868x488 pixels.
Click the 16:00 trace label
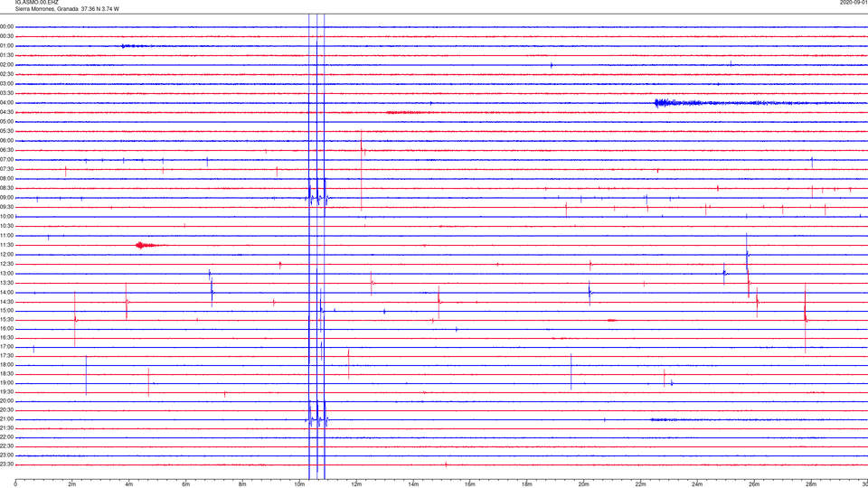click(x=6, y=329)
